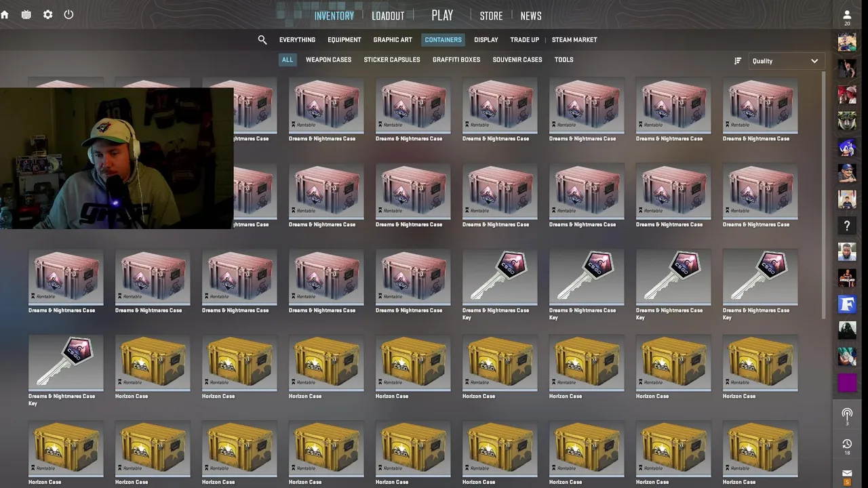Click the icon between home and settings gear
Image resolution: width=868 pixels, height=488 pixels.
[x=26, y=14]
